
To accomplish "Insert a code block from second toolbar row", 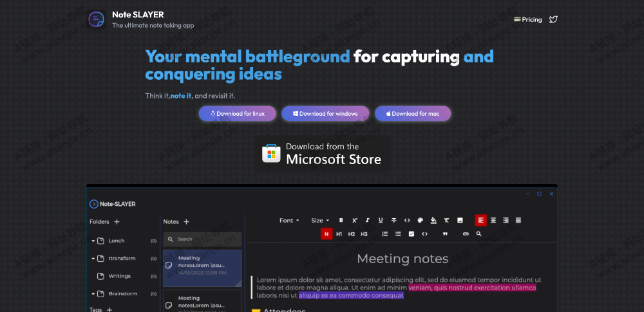I will [x=424, y=234].
